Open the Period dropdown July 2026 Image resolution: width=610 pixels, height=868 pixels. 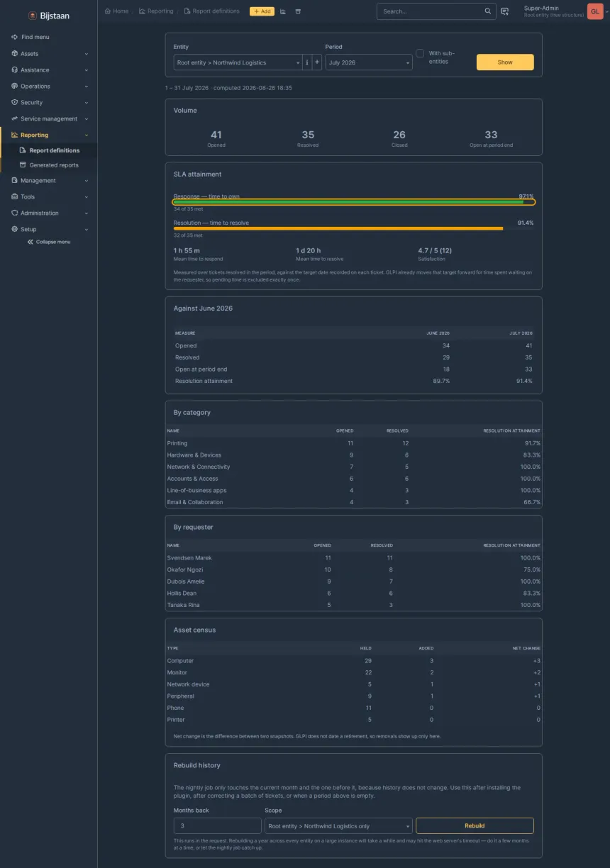(369, 62)
